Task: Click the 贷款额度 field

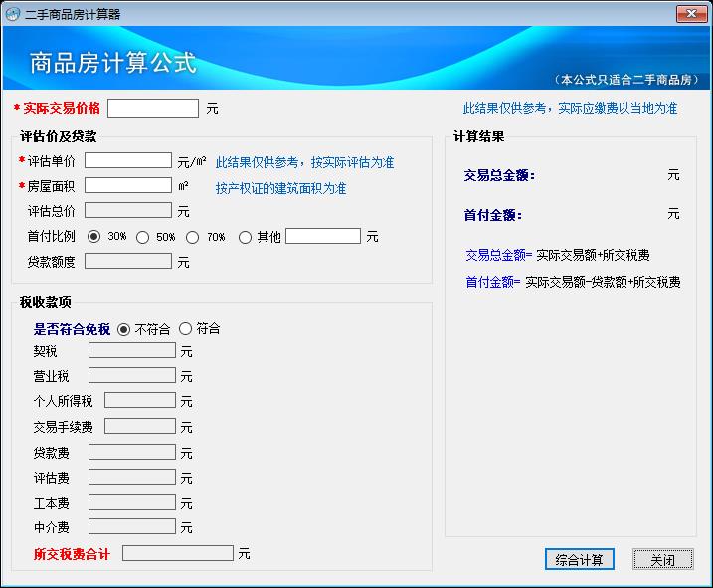Action: (x=128, y=261)
